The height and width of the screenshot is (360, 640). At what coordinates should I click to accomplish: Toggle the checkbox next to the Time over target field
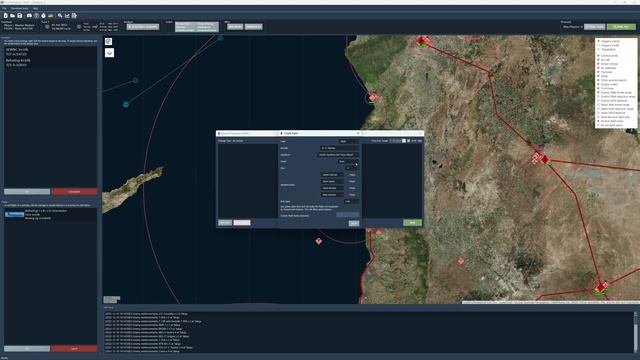coord(409,141)
